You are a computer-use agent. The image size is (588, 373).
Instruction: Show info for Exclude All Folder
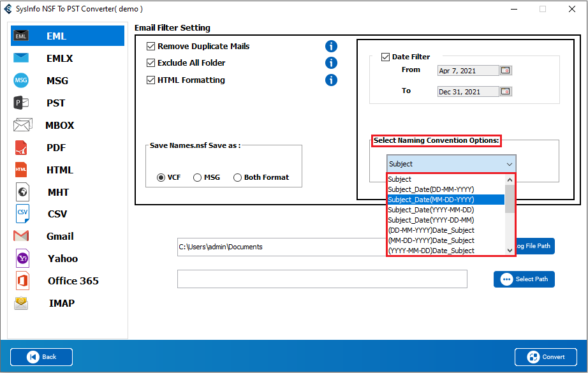331,62
